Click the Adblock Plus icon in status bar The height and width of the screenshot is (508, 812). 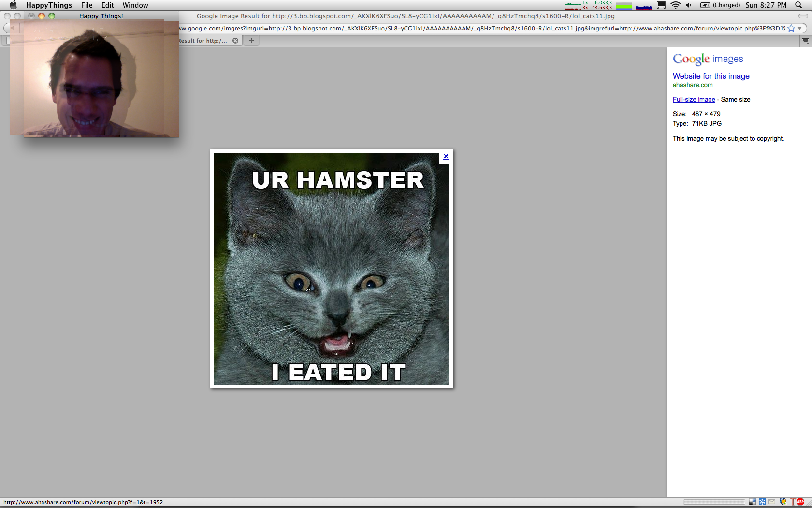[x=800, y=502]
